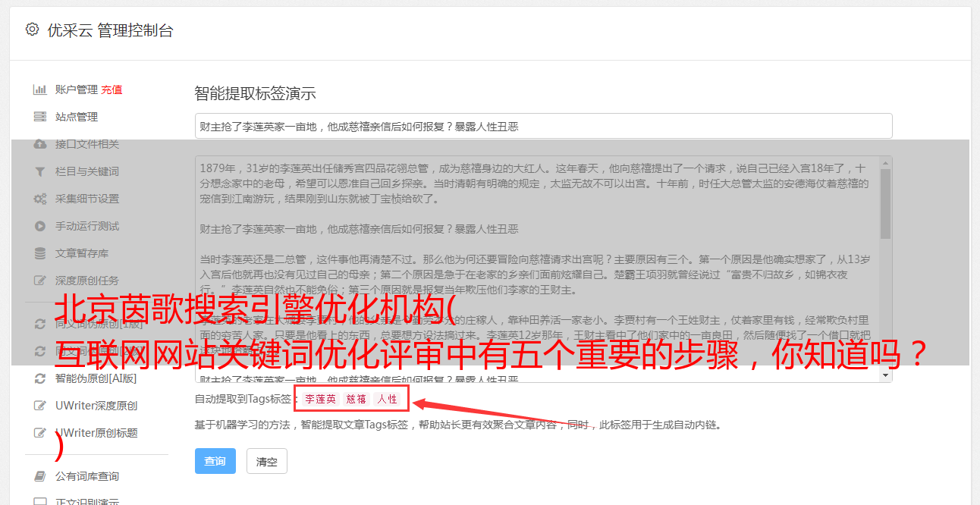Go to UWriter原创标题 page
The width and height of the screenshot is (980, 505).
[96, 433]
